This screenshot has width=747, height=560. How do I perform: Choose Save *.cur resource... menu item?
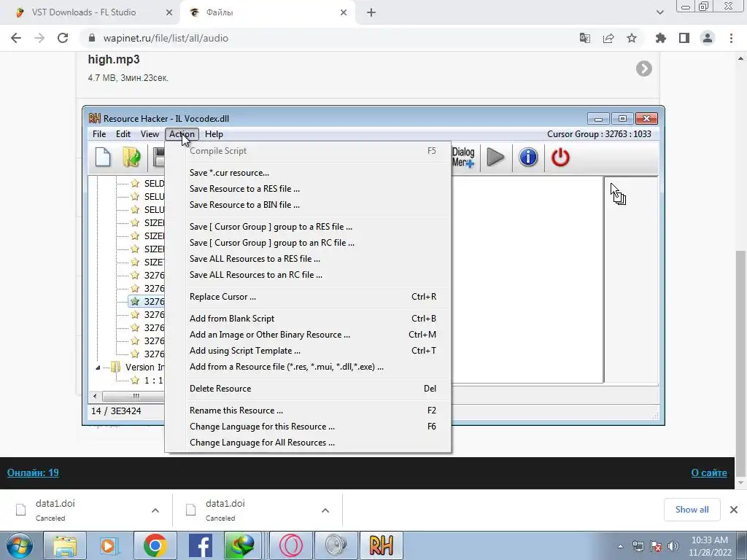pos(308,173)
